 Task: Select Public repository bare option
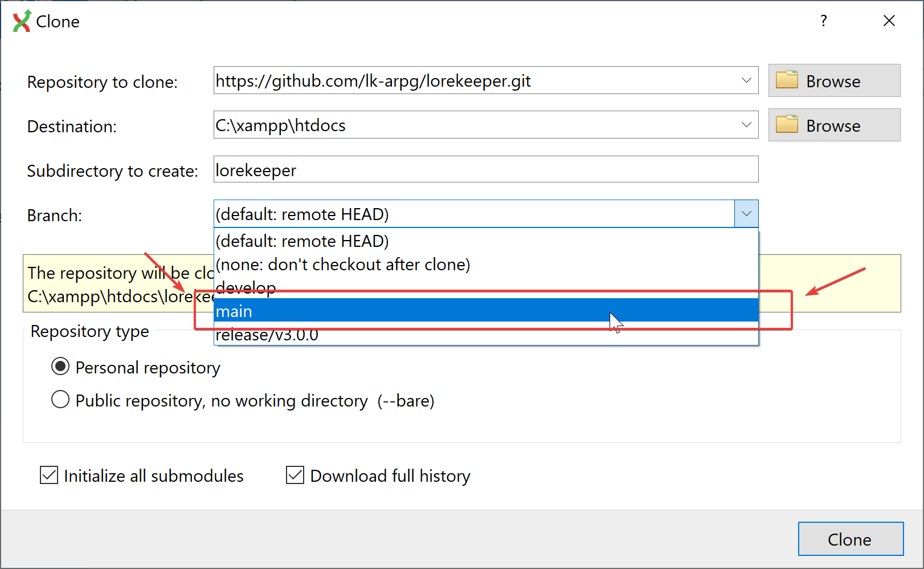coord(60,400)
